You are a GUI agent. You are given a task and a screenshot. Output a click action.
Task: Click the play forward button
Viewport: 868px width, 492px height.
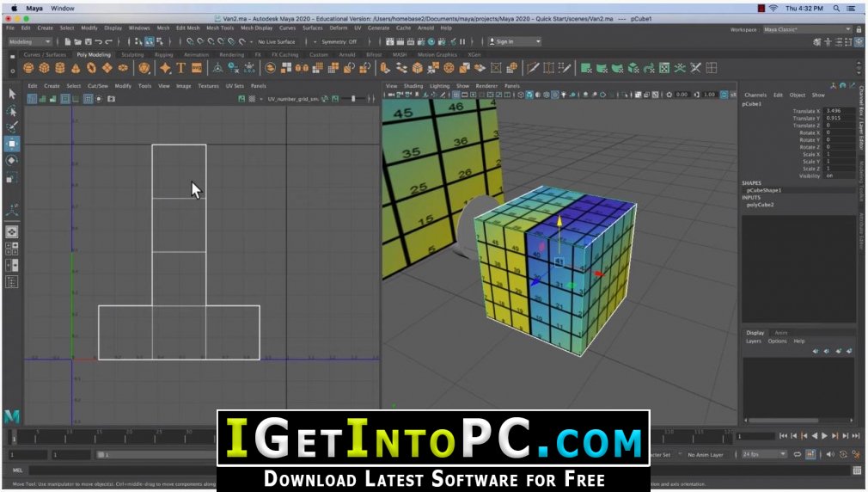point(824,436)
